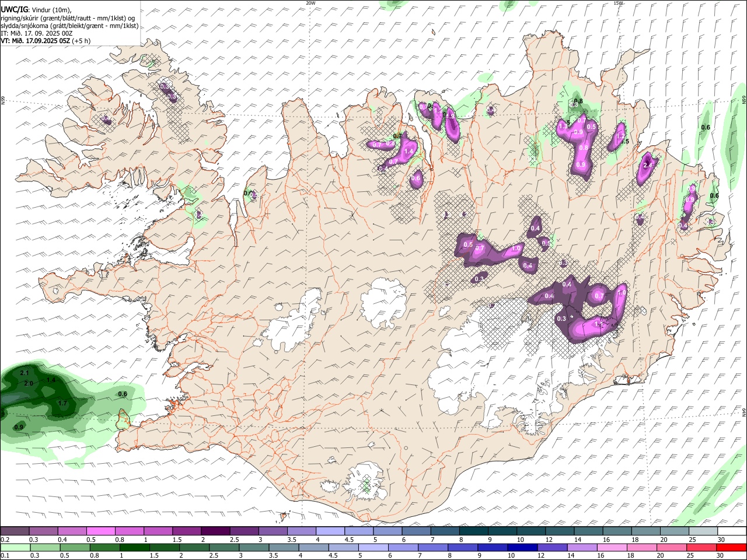
Task: Select the 'rigning/skúrir' legend description line
Action: [x=68, y=18]
